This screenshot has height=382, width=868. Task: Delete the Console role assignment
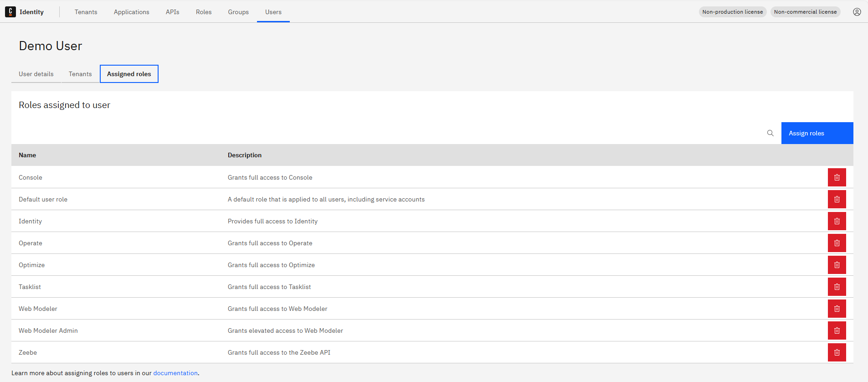837,177
